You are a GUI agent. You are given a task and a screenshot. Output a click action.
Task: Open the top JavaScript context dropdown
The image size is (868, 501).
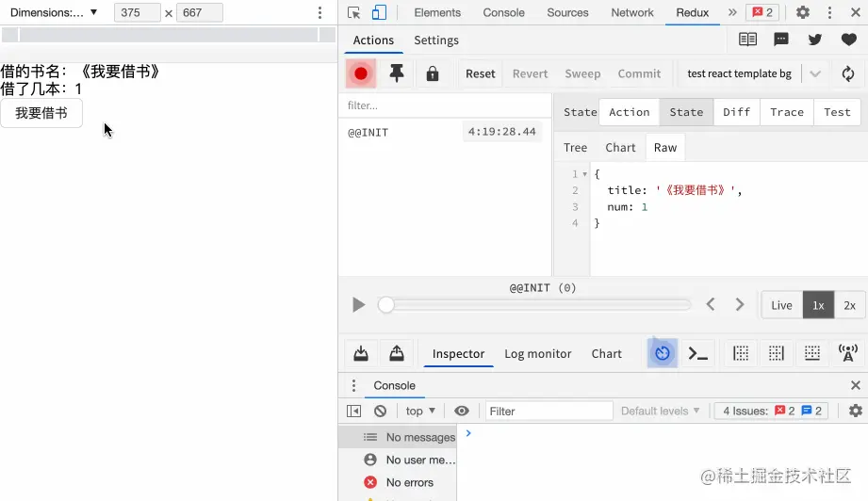(420, 411)
